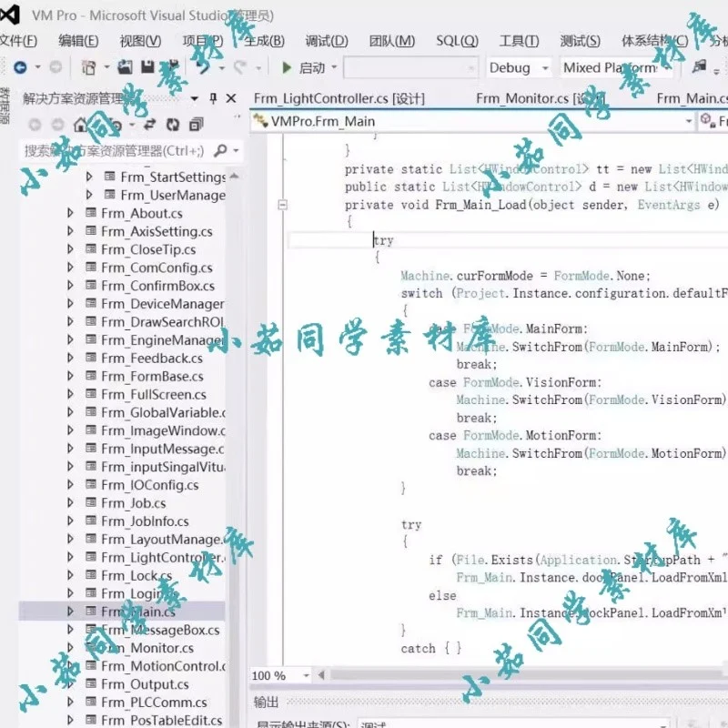The width and height of the screenshot is (728, 728).
Task: Toggle the Solution Explorer auto-hide pin
Action: pos(211,97)
